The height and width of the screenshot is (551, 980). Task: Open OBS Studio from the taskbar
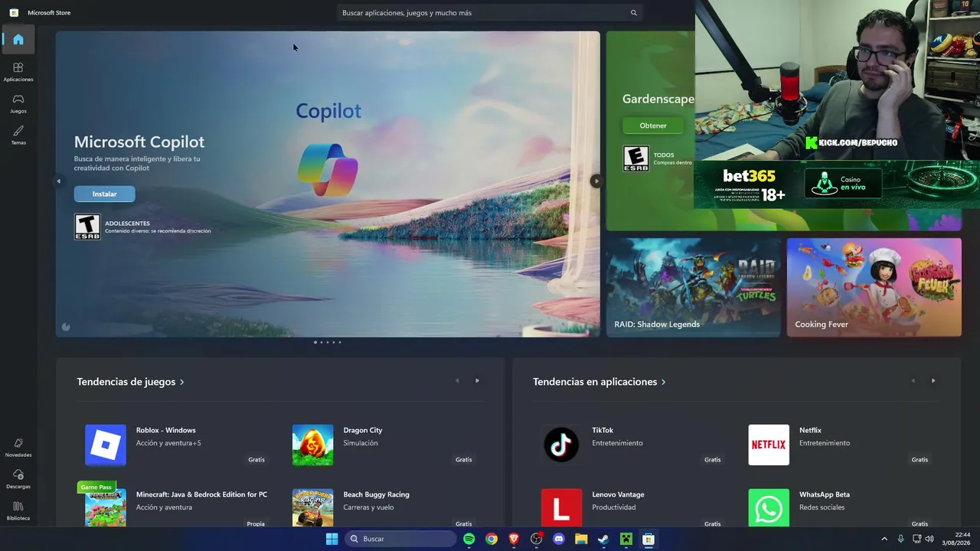[536, 539]
